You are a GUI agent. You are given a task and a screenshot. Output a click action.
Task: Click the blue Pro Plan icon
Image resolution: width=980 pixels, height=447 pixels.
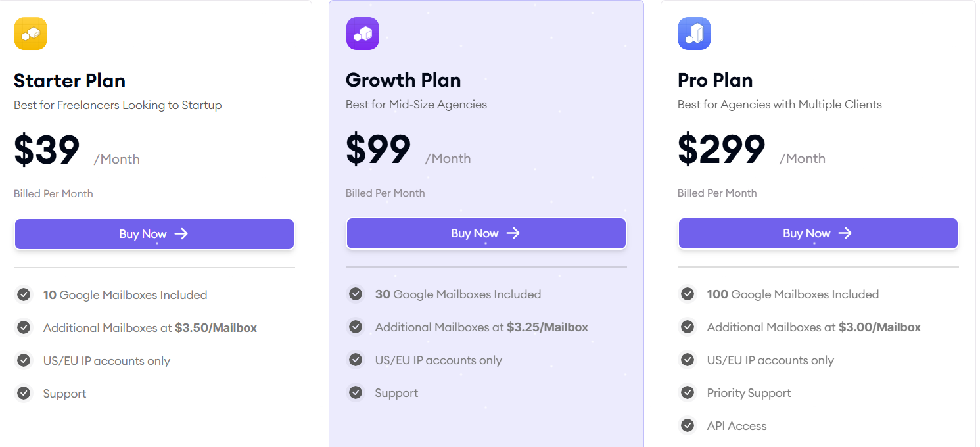[694, 34]
